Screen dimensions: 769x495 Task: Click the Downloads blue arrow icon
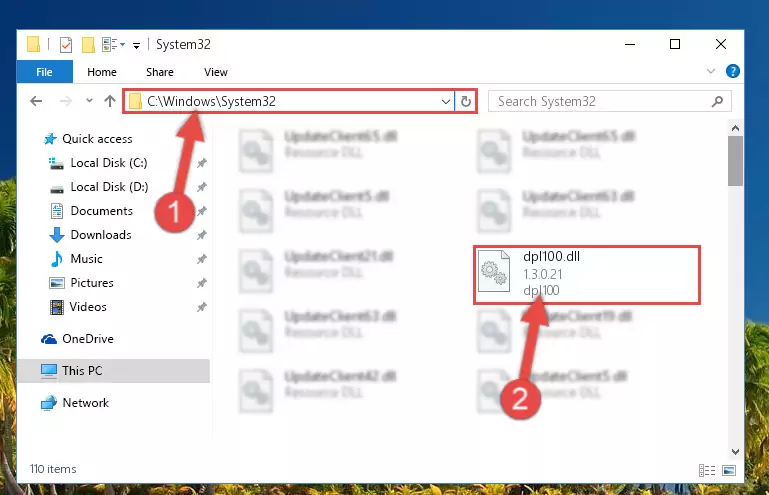(x=57, y=235)
